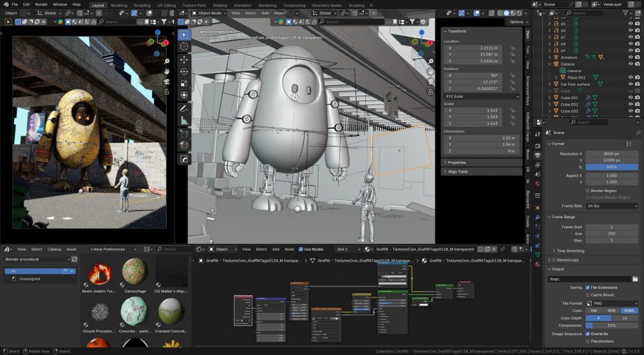This screenshot has height=355, width=644.
Task: Toggle visibility of Car Park surface
Action: [x=630, y=84]
